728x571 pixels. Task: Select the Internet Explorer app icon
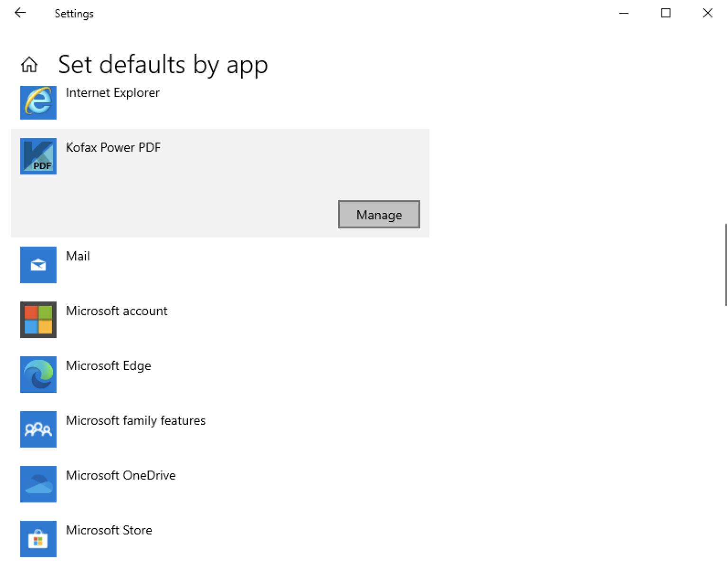click(38, 102)
